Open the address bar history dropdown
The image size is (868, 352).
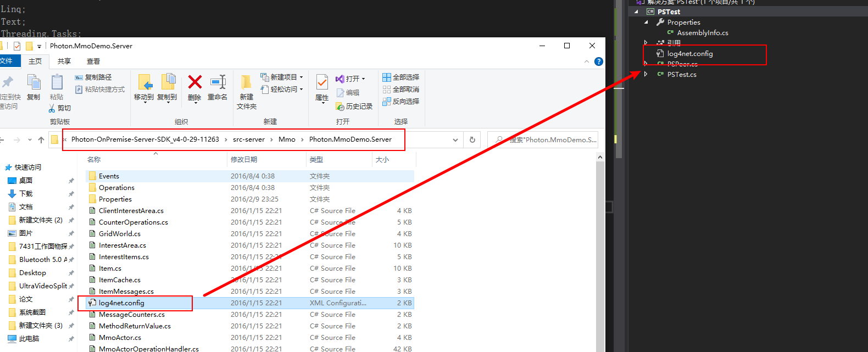455,140
